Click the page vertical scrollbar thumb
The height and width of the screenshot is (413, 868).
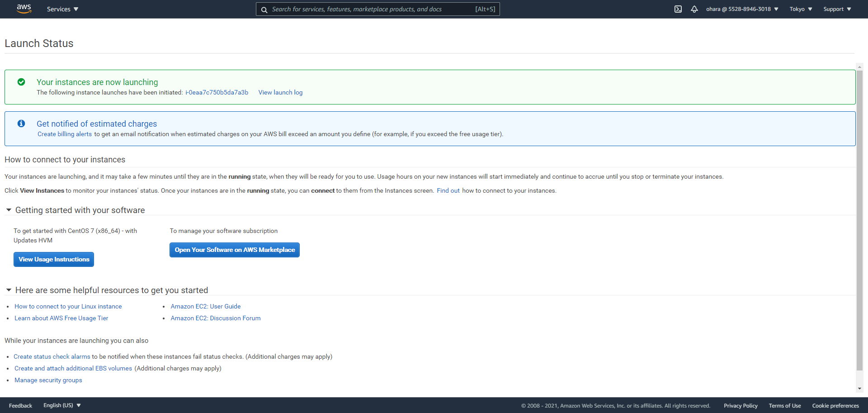859,220
